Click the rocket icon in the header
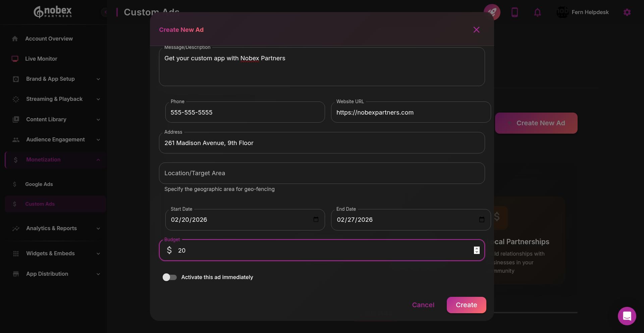644x333 pixels. click(492, 12)
